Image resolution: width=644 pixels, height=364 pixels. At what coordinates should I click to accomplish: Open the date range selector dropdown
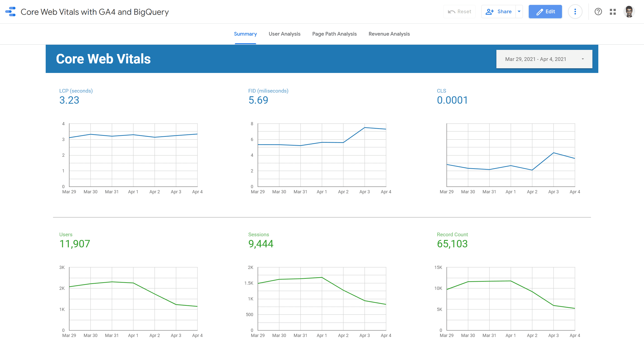(544, 59)
